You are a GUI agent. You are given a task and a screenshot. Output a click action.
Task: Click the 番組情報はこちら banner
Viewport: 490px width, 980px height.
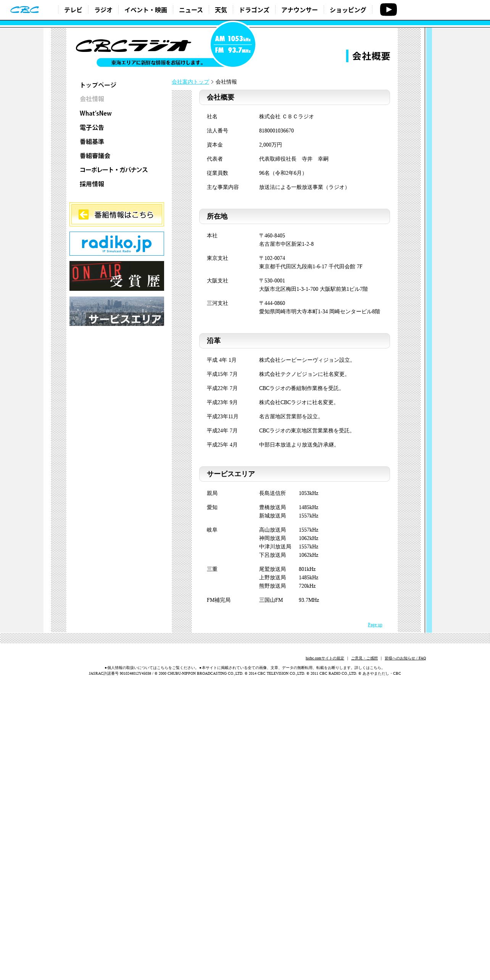coord(117,214)
